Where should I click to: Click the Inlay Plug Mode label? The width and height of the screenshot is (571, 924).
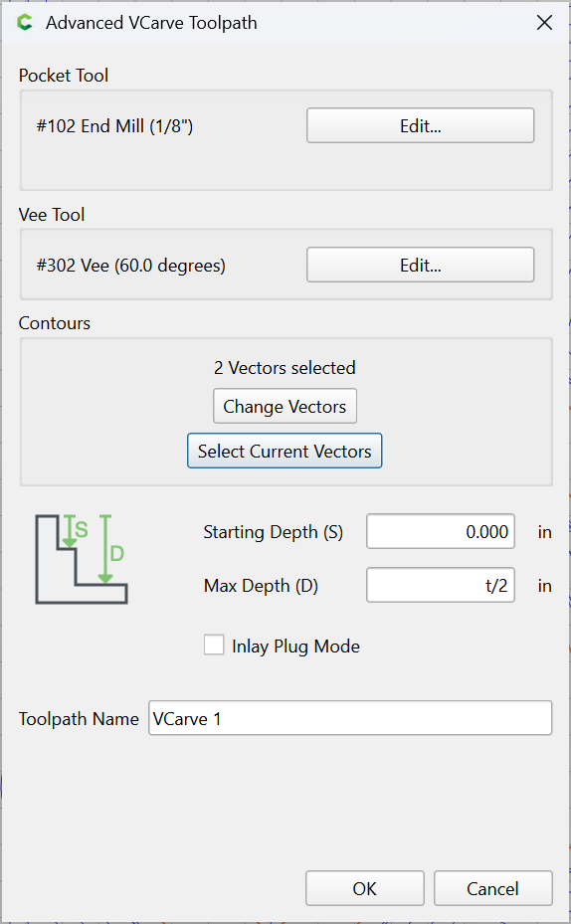click(295, 646)
